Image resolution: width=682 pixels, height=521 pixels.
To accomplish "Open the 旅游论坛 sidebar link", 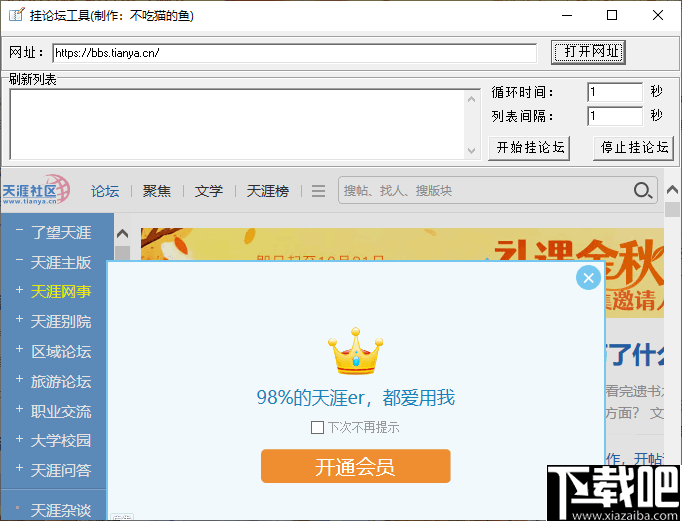I will [x=61, y=381].
